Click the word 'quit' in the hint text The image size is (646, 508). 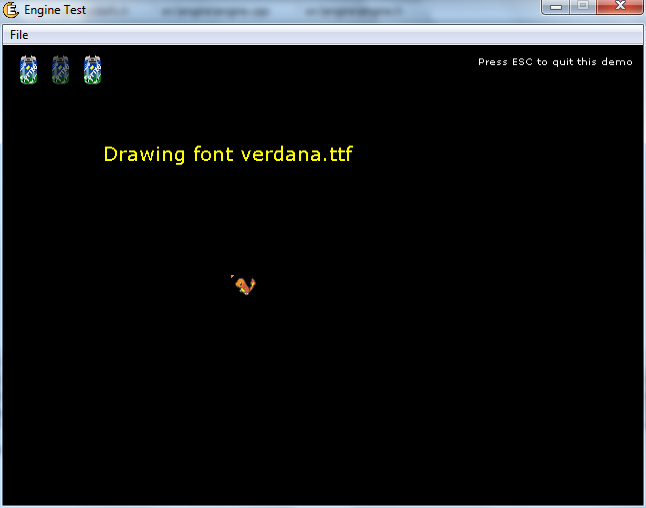(563, 62)
